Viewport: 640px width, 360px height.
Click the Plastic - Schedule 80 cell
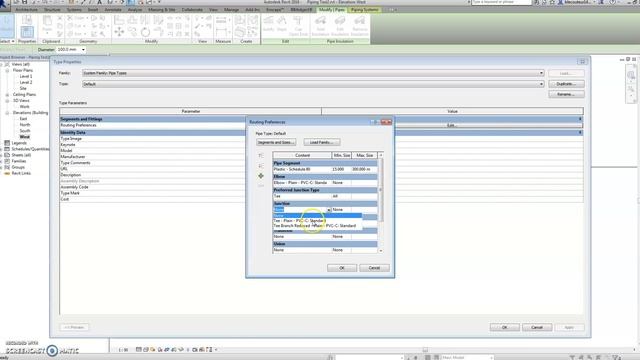[302, 169]
